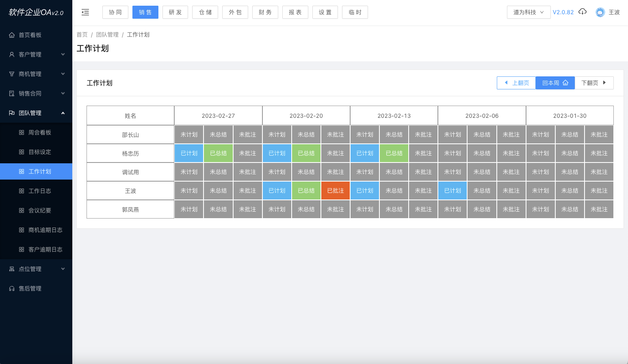This screenshot has width=628, height=364.
Task: Open the 设置 top module
Action: tap(325, 12)
